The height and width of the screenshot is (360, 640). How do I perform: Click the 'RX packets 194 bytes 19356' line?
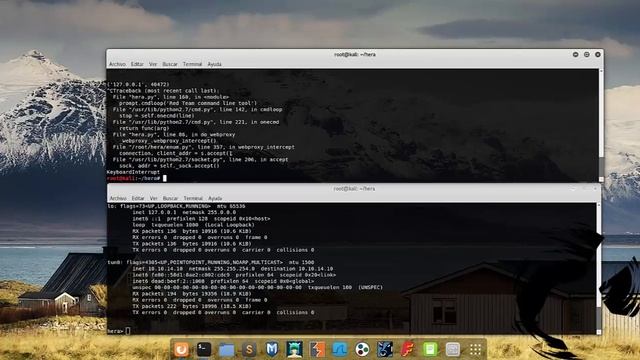(x=192, y=293)
